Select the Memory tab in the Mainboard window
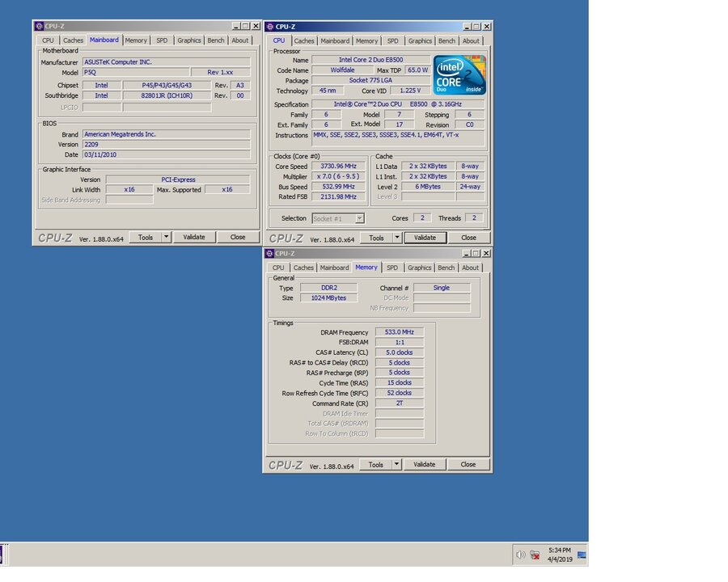The width and height of the screenshot is (728, 582). [x=136, y=40]
